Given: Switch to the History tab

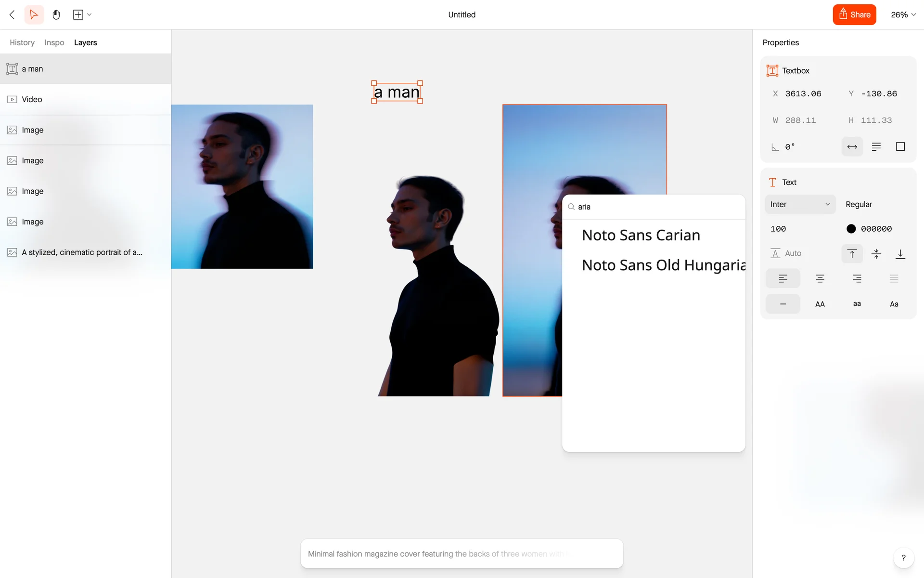Looking at the screenshot, I should tap(22, 42).
